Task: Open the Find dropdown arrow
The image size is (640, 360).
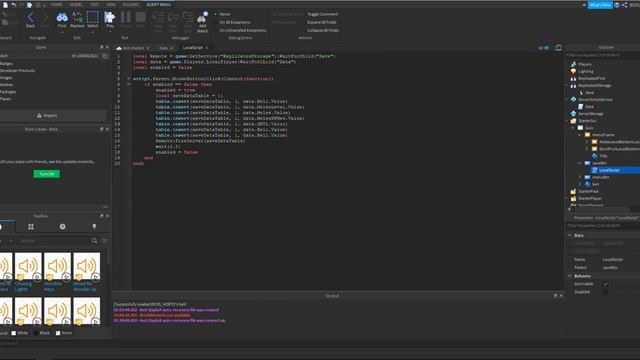Action: (x=62, y=32)
